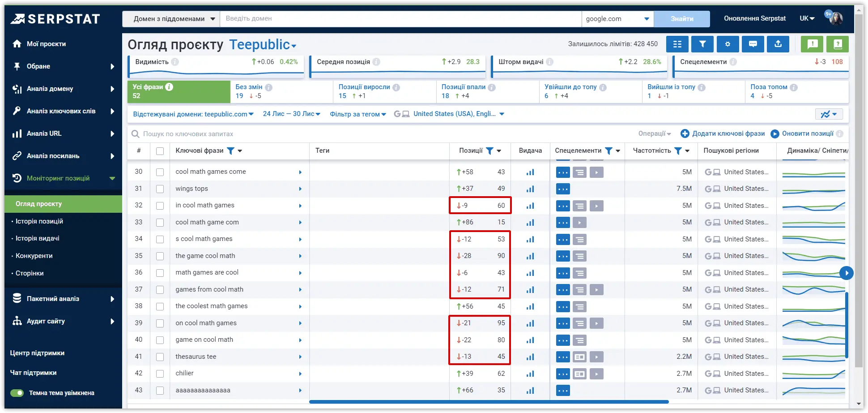Select checkbox for math games are cool
Image resolution: width=868 pixels, height=413 pixels.
(160, 273)
